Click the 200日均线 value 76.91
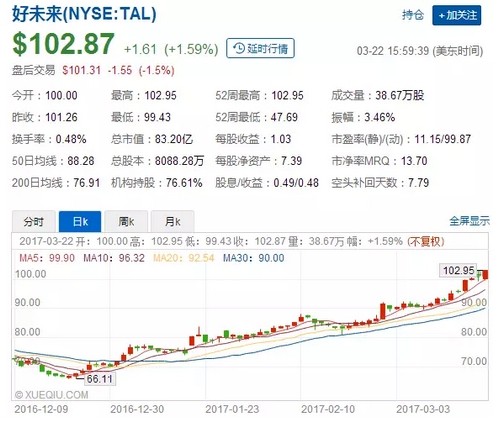The width and height of the screenshot is (503, 437). 87,183
